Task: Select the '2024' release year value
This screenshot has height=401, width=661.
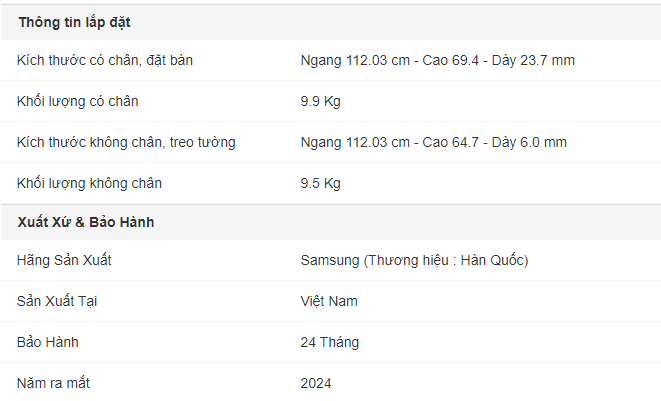Action: [316, 383]
